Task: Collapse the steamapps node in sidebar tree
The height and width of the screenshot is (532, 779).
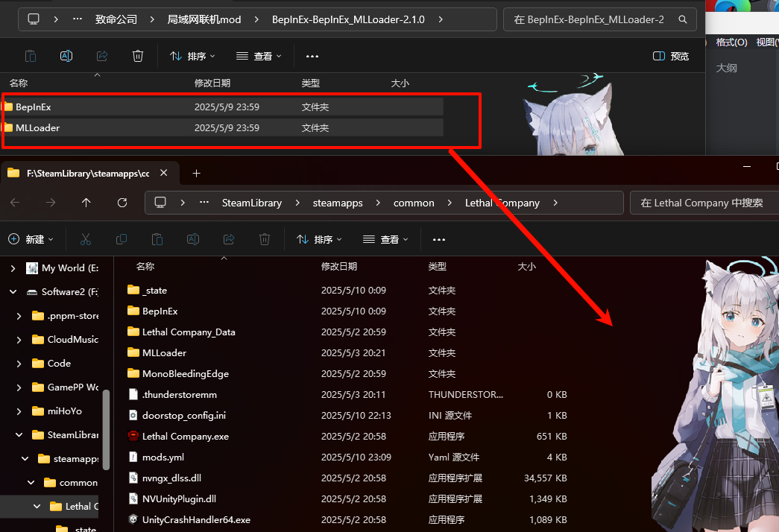Action: [25, 459]
